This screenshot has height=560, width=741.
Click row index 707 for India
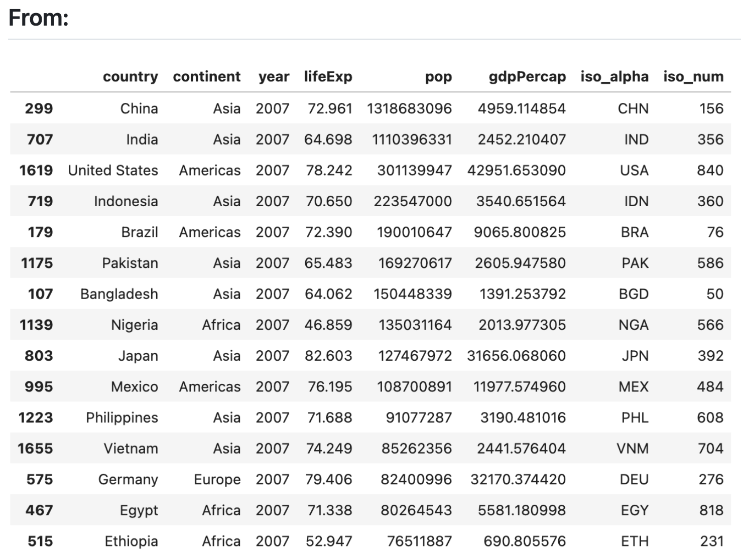point(40,139)
